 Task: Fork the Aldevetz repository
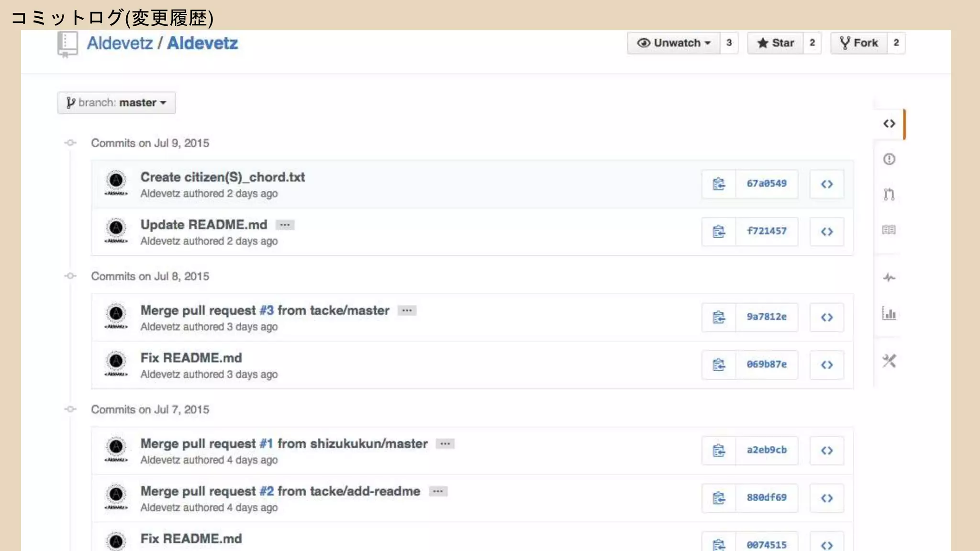859,43
